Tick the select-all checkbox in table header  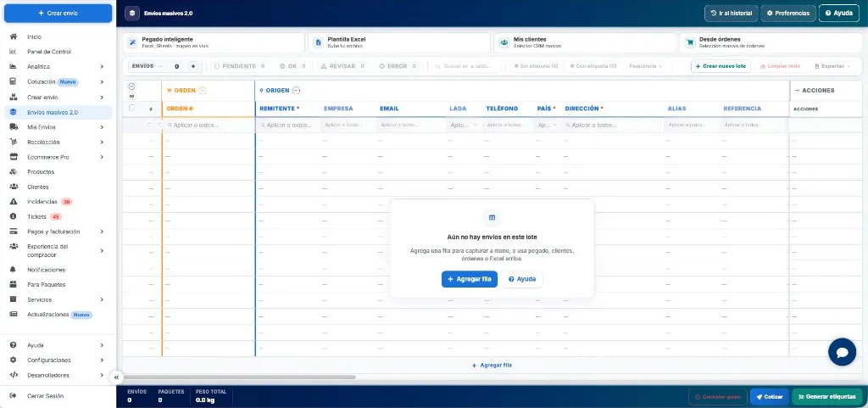[x=131, y=108]
